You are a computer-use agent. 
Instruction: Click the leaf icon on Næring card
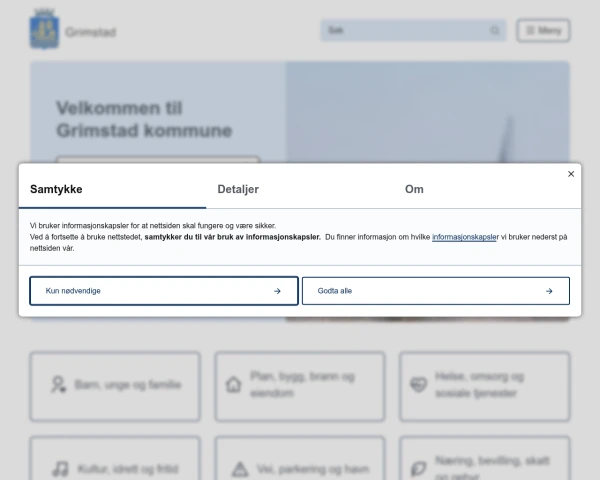418,469
